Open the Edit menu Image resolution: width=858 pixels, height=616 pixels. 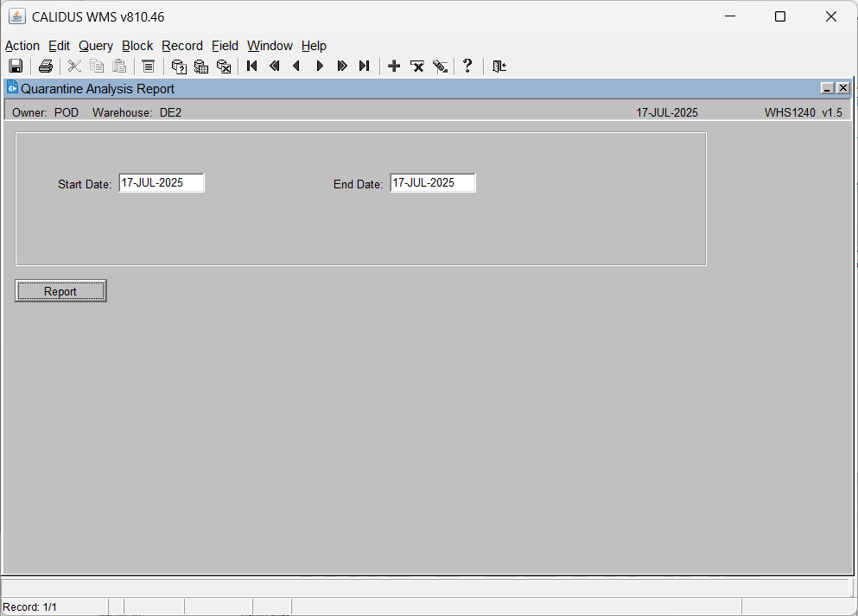[x=59, y=46]
